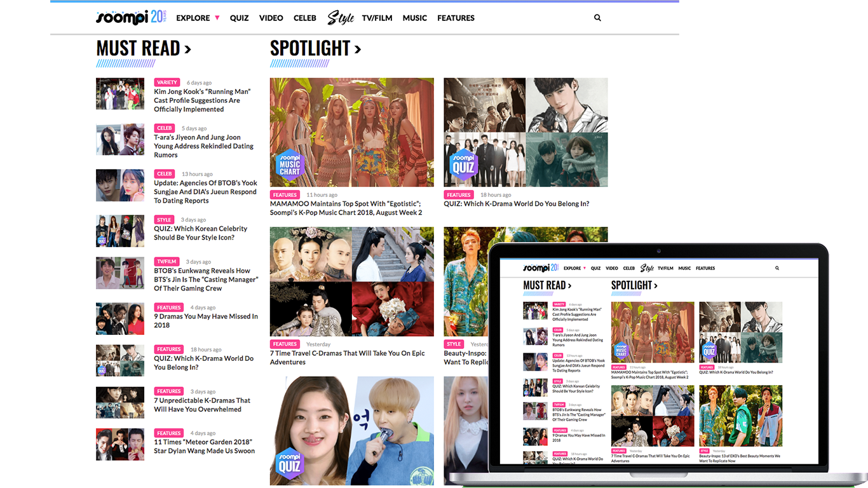868x488 pixels.
Task: Click the FEATURES tag dated 4 days ago above 9 Dramas
Action: pos(169,308)
